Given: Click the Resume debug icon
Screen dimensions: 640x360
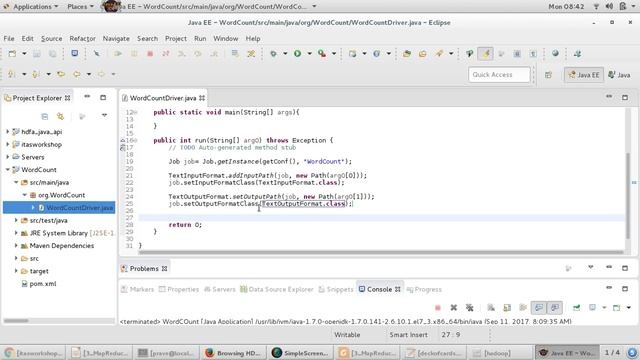Looking at the screenshot, I should point(118,53).
